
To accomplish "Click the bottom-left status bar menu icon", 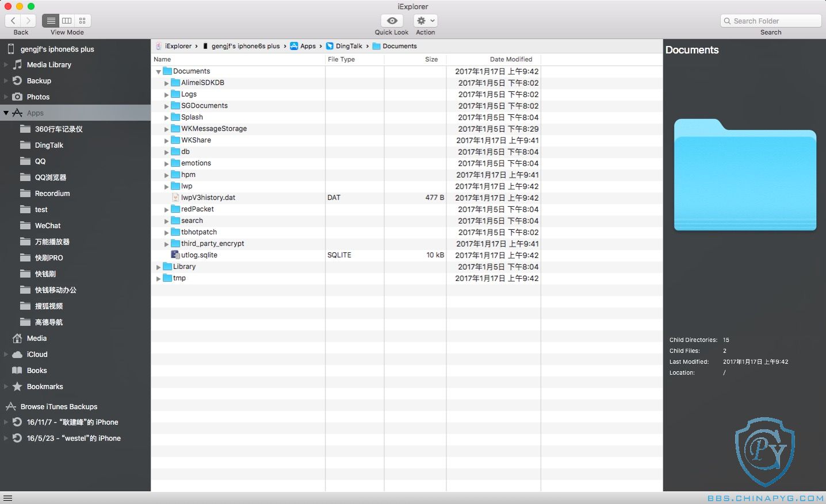I will tap(7, 498).
